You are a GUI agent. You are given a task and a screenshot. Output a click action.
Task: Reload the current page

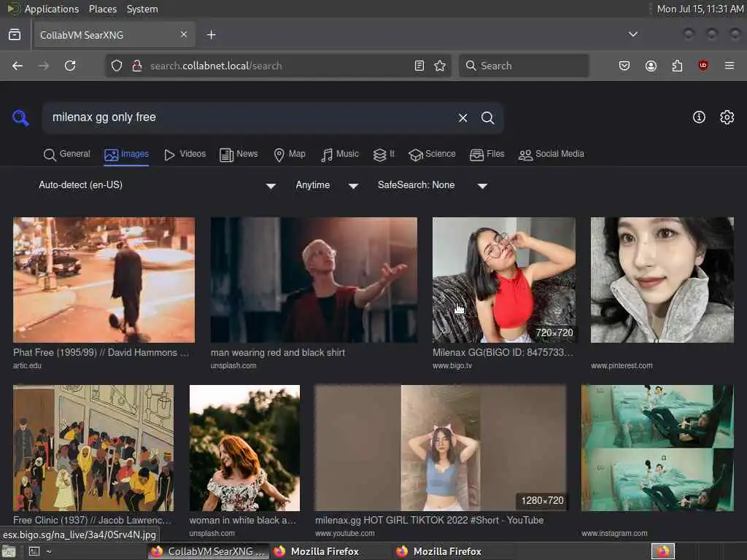(x=70, y=66)
